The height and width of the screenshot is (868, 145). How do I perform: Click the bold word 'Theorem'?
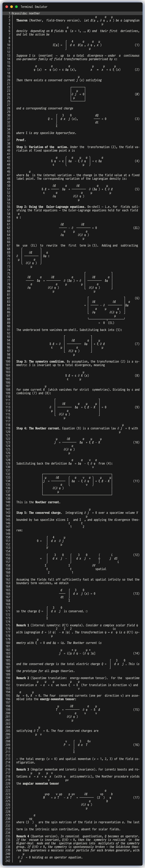pos(22,21)
